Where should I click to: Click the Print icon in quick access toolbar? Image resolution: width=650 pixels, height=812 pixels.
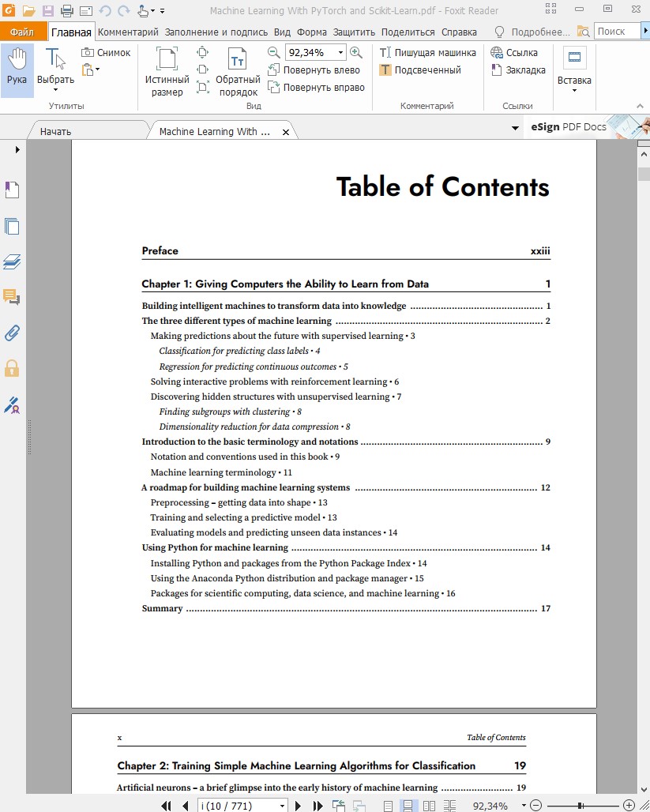(x=66, y=11)
